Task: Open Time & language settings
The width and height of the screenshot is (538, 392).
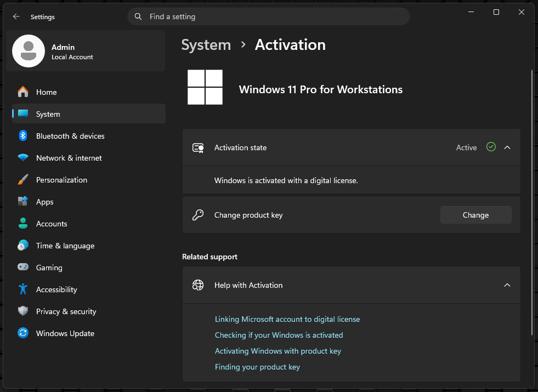Action: 88,246
